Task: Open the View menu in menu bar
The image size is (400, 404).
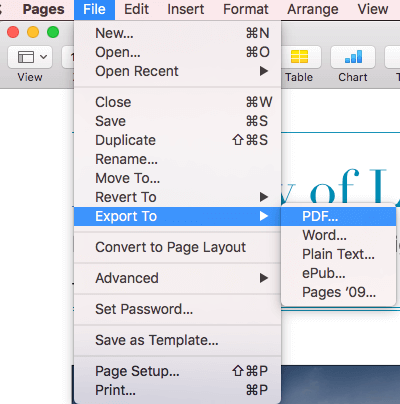Action: (373, 9)
